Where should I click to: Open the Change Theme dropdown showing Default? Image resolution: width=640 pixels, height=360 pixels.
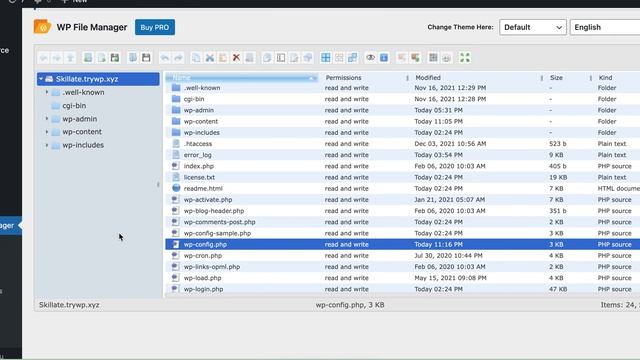[533, 27]
